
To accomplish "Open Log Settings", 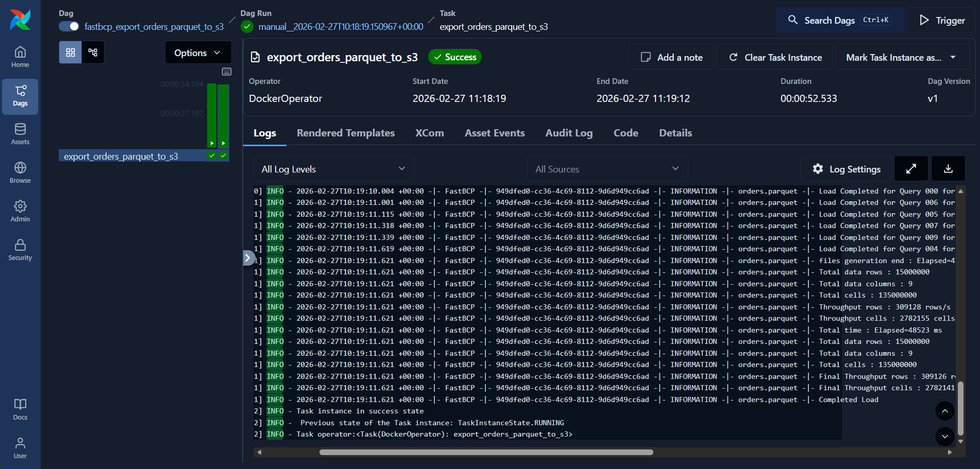I will tap(846, 168).
